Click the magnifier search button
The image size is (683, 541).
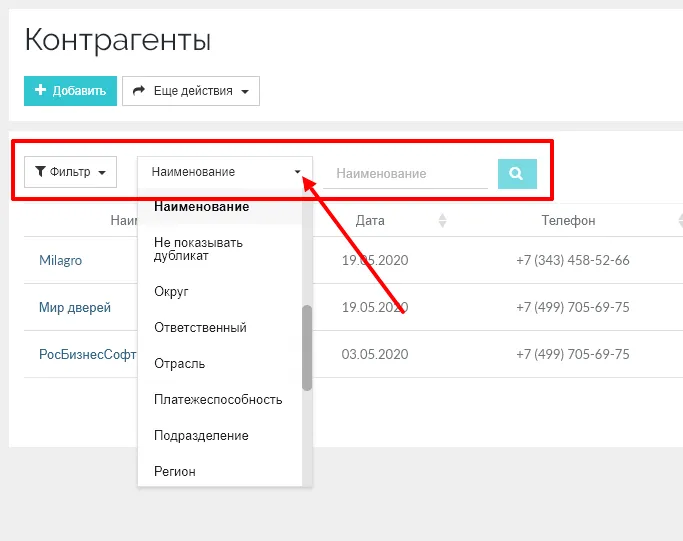[517, 173]
